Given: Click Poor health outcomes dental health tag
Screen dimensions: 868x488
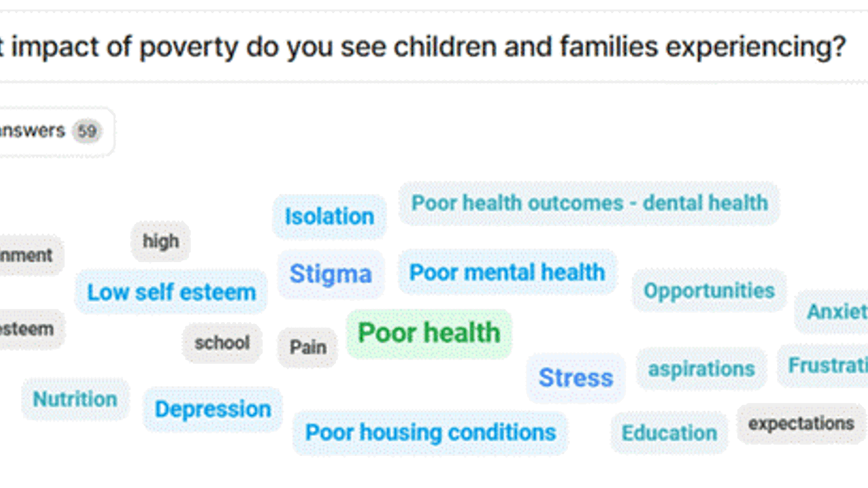Looking at the screenshot, I should (589, 203).
